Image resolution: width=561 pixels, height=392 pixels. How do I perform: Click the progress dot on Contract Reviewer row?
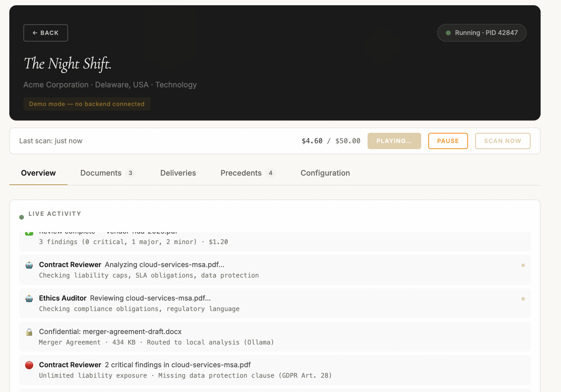tap(523, 265)
